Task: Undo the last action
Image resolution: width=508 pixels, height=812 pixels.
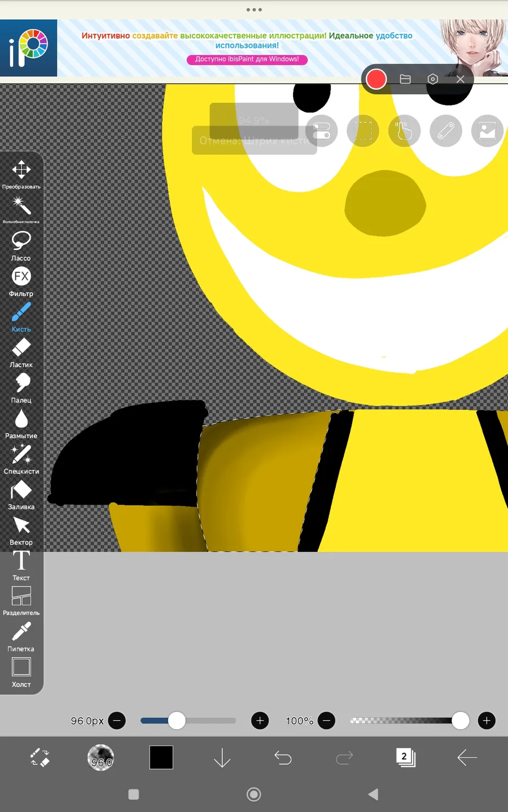Action: click(283, 758)
